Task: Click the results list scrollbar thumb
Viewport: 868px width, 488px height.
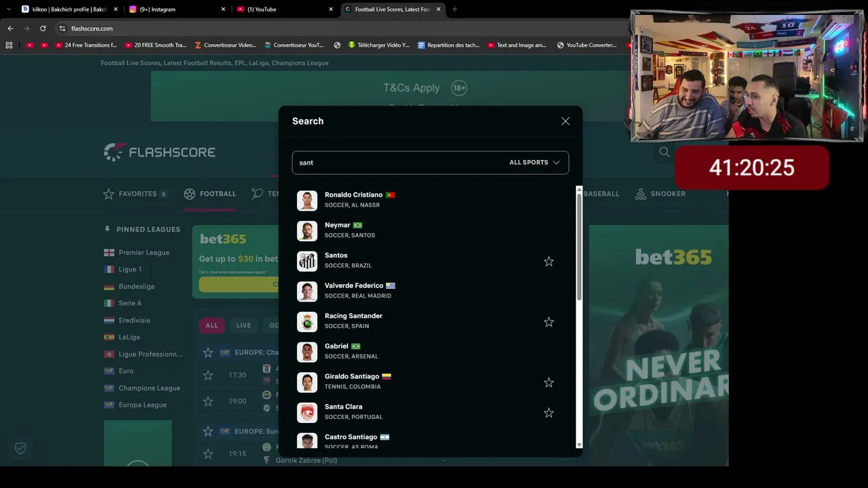Action: (x=579, y=247)
